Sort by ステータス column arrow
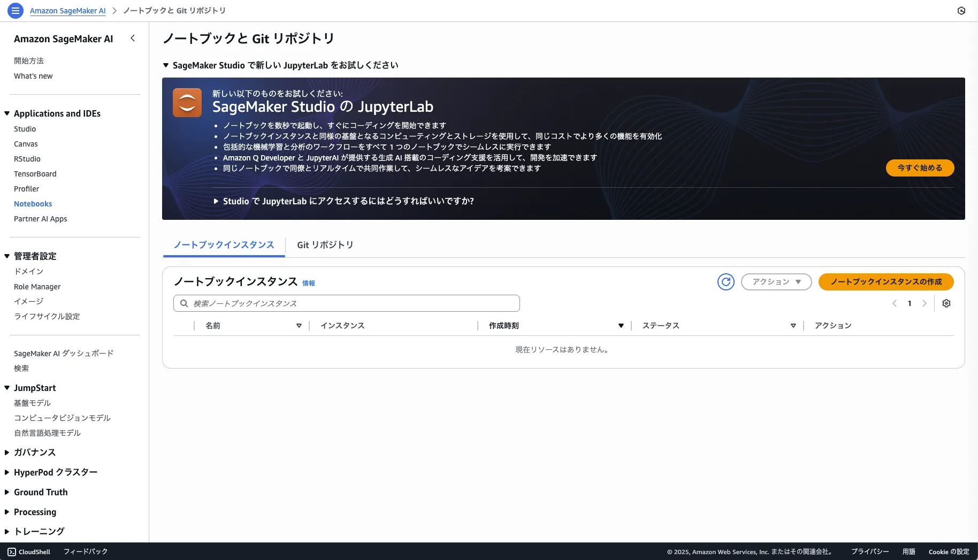Viewport: 978px width, 560px height. click(x=793, y=326)
